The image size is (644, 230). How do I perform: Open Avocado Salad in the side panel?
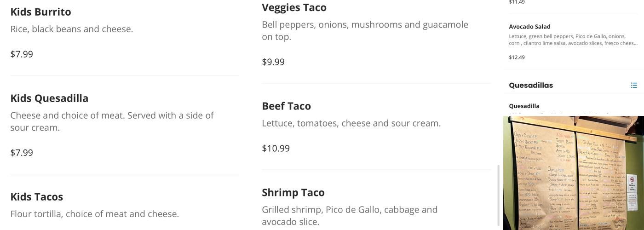coord(529,27)
